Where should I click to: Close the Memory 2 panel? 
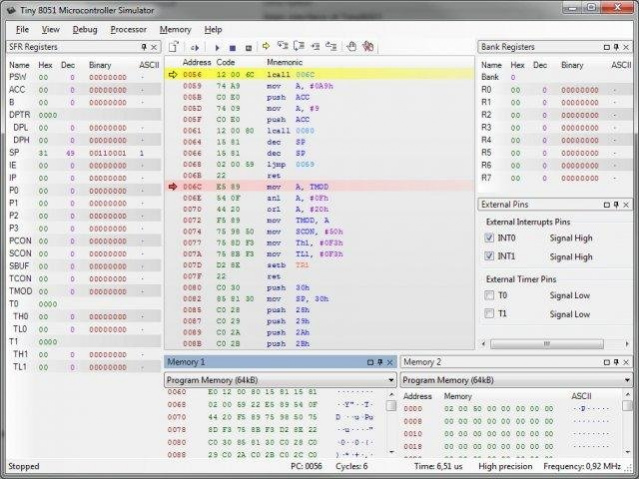pyautogui.click(x=626, y=362)
